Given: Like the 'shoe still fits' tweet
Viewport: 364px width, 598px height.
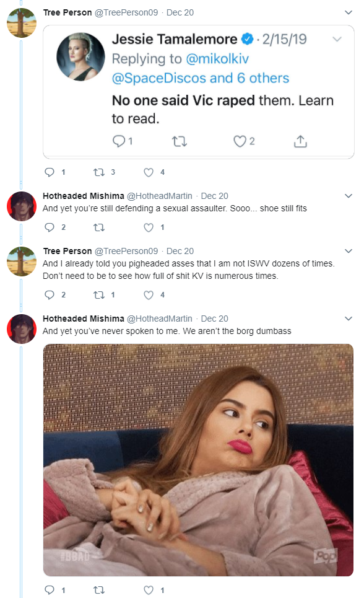Looking at the screenshot, I should click(x=149, y=227).
